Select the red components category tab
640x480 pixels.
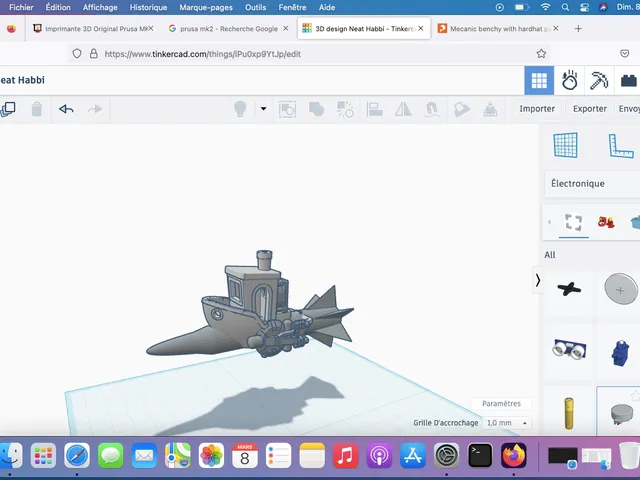(x=606, y=222)
